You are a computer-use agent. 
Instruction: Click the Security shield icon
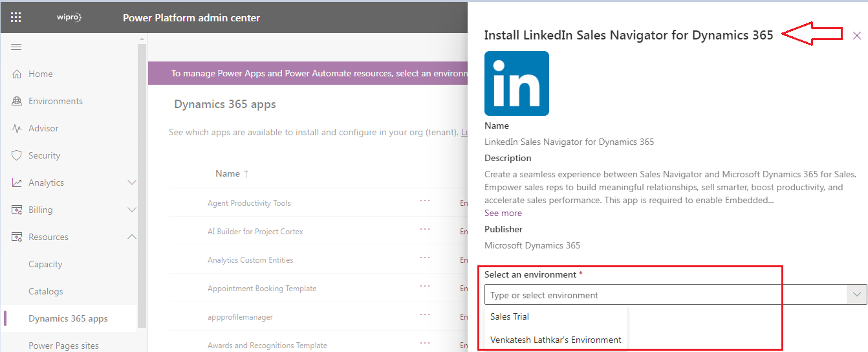[17, 155]
